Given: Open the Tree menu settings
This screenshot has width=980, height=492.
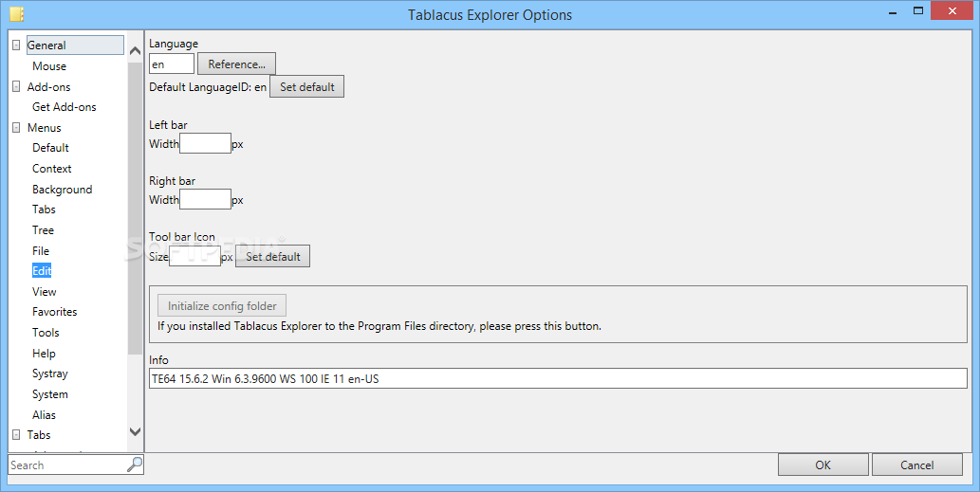Looking at the screenshot, I should [x=43, y=229].
